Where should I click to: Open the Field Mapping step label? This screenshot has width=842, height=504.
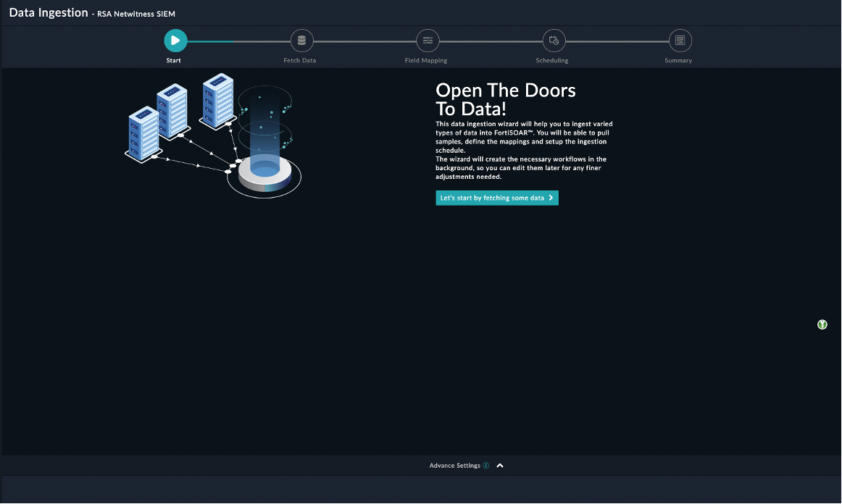[426, 61]
